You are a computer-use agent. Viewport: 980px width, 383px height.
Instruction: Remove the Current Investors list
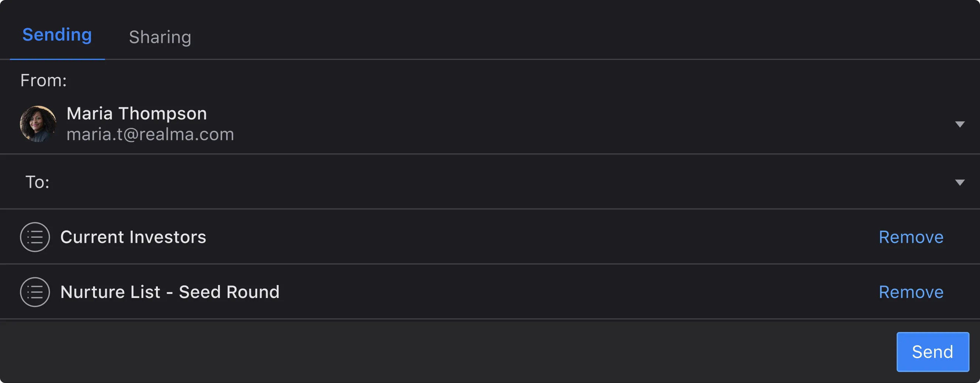coord(911,237)
